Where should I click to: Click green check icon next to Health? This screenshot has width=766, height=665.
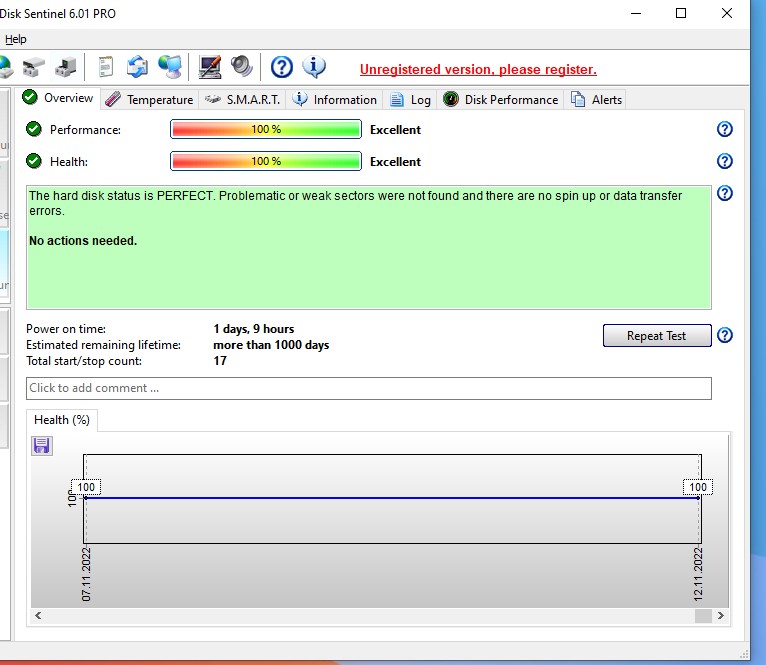[x=34, y=161]
